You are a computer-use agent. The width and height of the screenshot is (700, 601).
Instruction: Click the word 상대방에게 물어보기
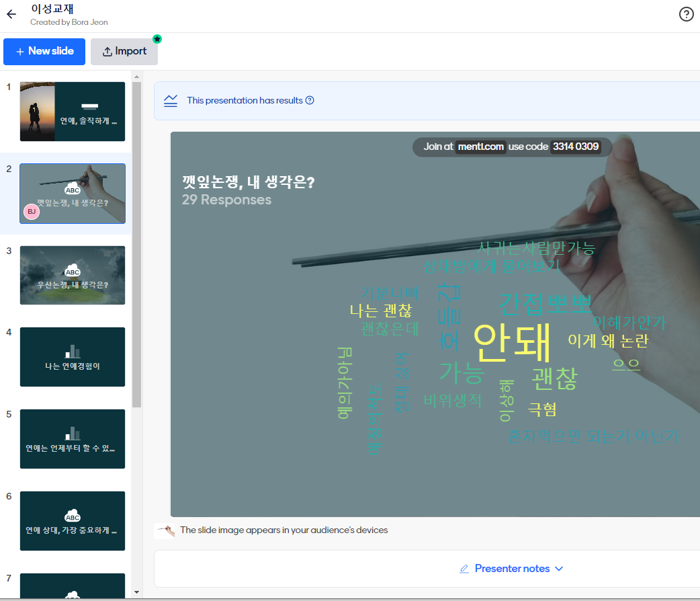[x=491, y=266]
